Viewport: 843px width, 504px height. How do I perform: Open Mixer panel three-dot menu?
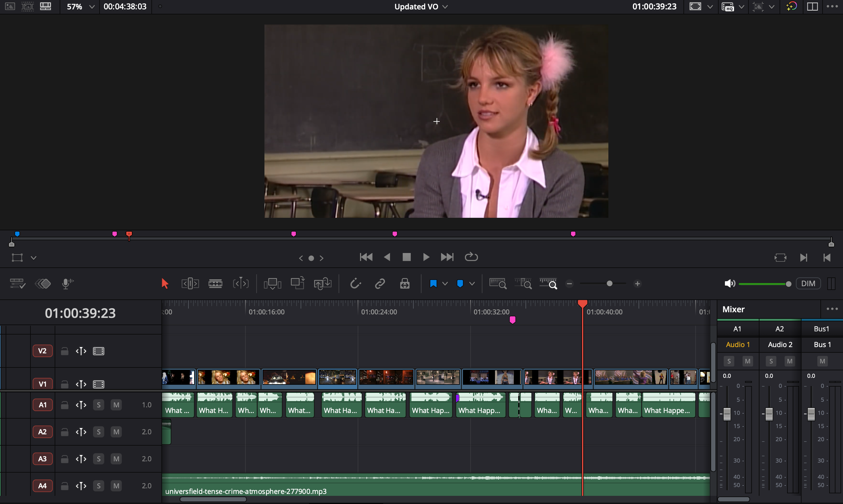tap(832, 309)
